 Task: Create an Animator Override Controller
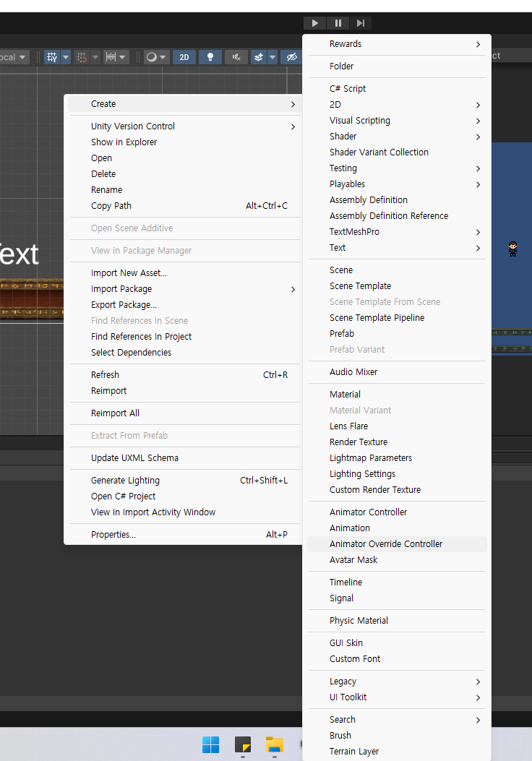tap(397, 544)
